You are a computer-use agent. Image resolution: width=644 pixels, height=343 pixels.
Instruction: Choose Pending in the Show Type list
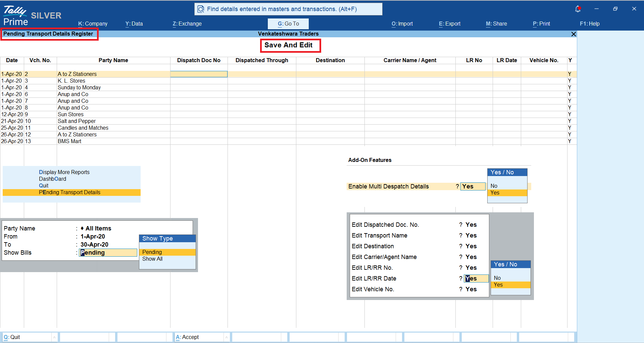(x=167, y=252)
